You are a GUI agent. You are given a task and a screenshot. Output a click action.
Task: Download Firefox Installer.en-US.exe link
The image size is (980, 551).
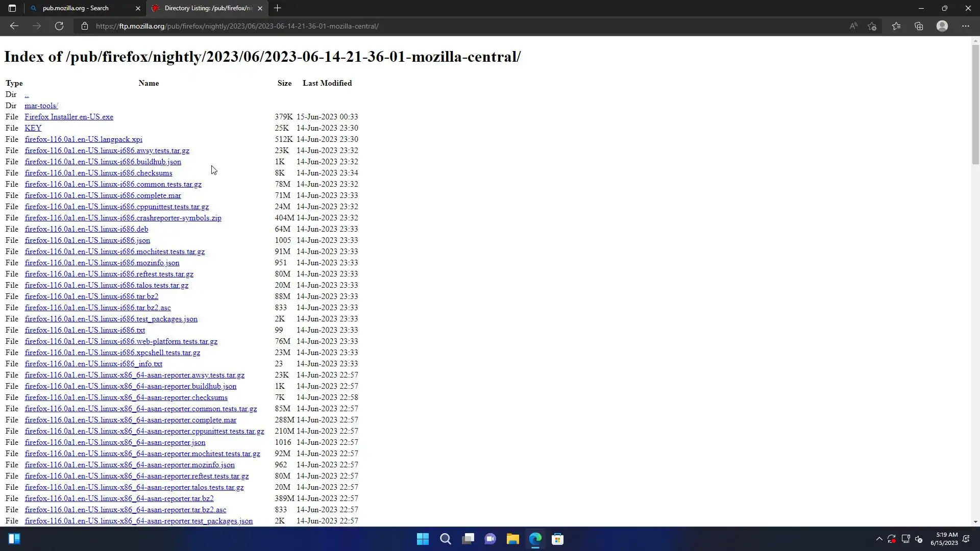pyautogui.click(x=69, y=117)
